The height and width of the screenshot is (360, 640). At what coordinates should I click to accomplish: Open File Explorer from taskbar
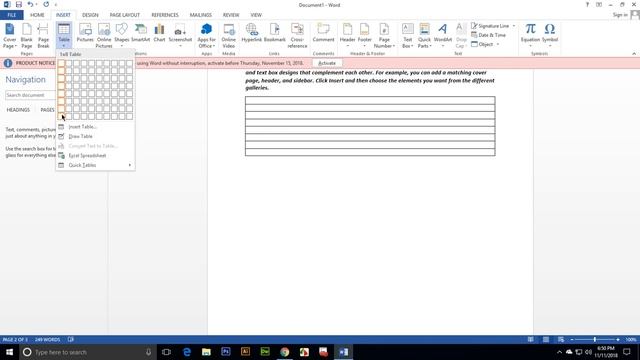click(x=206, y=352)
